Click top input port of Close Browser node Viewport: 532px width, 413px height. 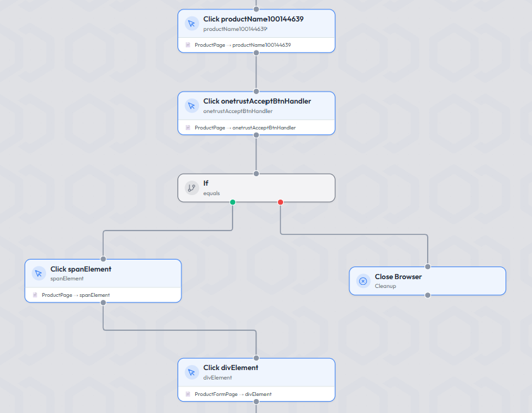tap(428, 266)
